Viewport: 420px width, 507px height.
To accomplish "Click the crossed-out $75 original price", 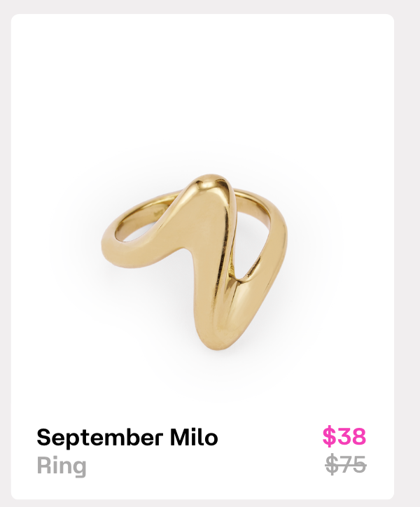I will click(345, 465).
